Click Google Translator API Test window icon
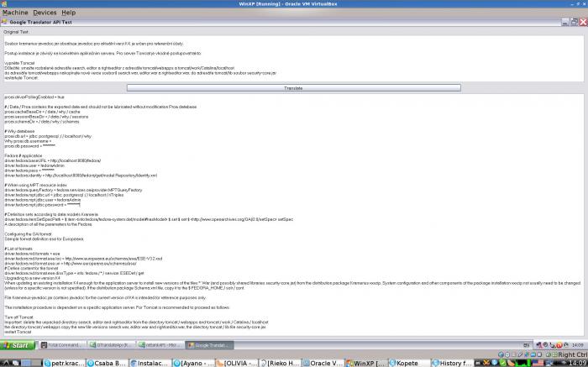The image size is (588, 367). 4,22
